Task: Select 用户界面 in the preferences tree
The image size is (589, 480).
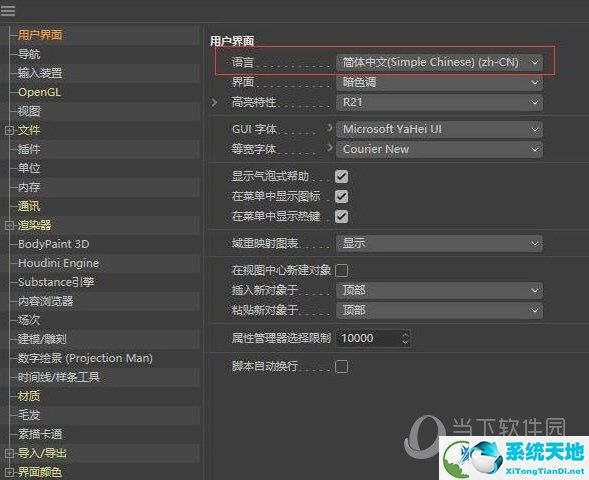Action: (40, 35)
